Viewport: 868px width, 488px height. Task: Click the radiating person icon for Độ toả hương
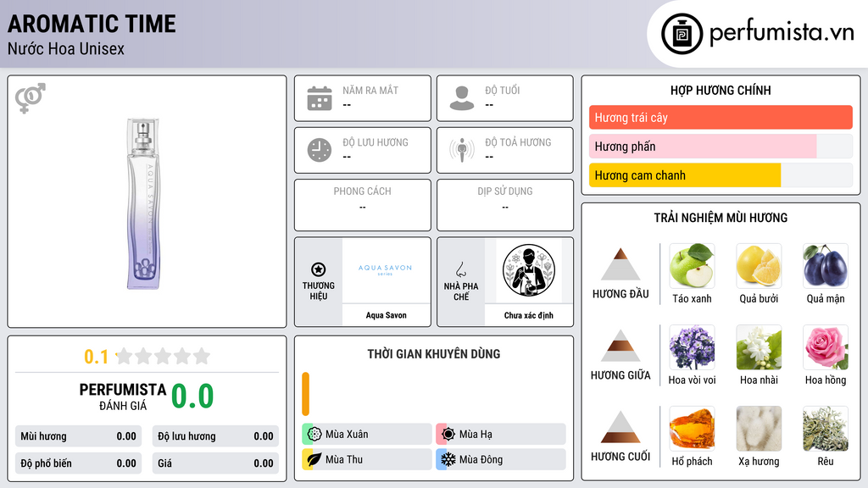click(x=462, y=150)
